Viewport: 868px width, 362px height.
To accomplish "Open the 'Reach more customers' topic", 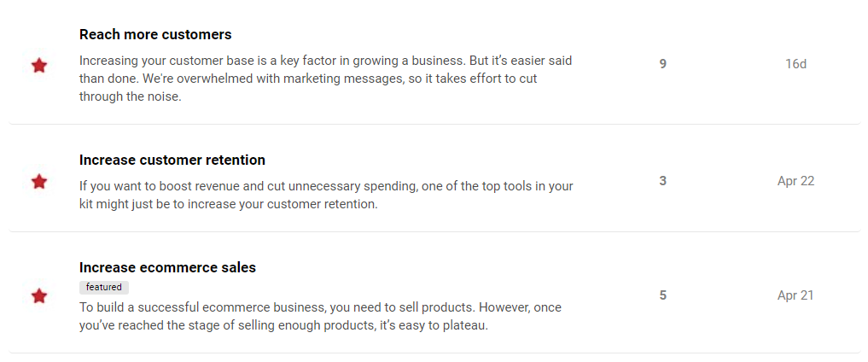I will pos(155,35).
